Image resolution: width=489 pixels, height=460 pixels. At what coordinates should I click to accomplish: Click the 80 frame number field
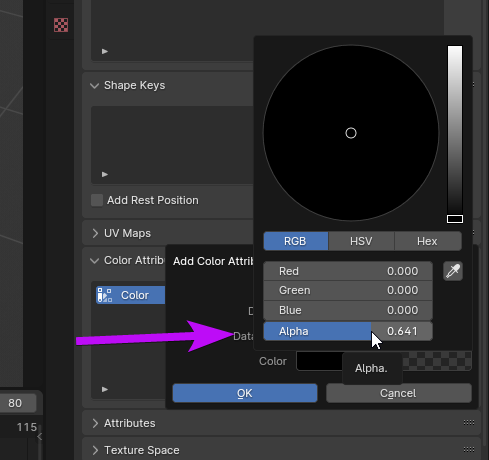(x=17, y=403)
